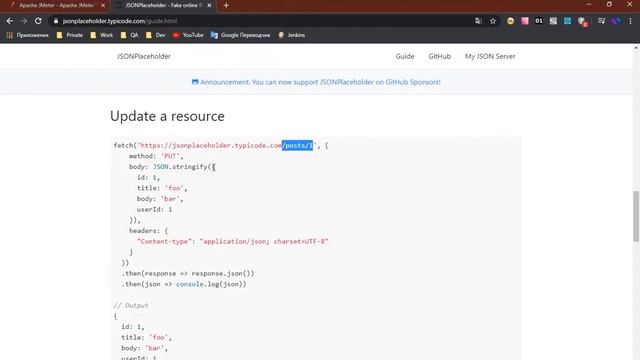Open the My JSON Server nav link

pos(490,56)
